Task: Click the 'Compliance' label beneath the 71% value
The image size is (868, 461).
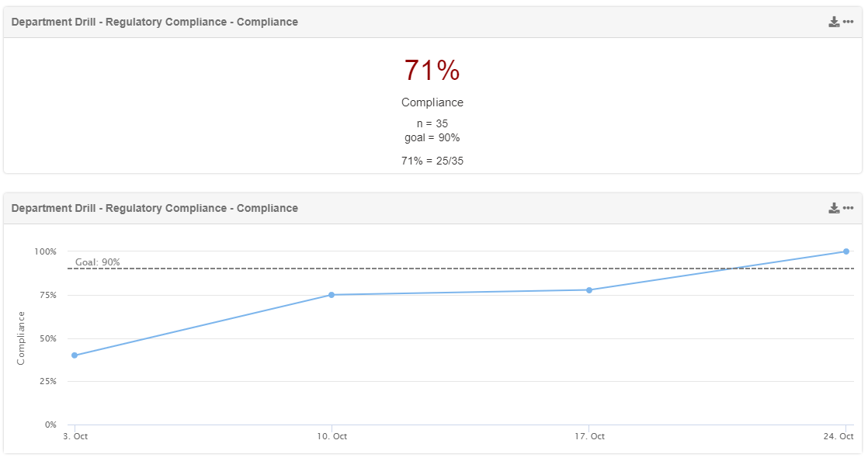Action: (432, 102)
